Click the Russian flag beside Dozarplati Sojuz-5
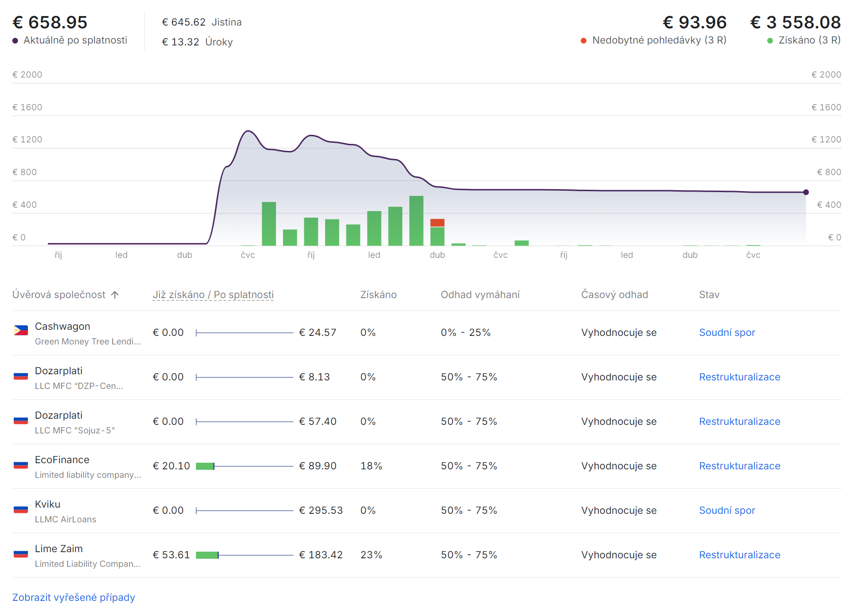Image resolution: width=851 pixels, height=616 pixels. [x=21, y=421]
